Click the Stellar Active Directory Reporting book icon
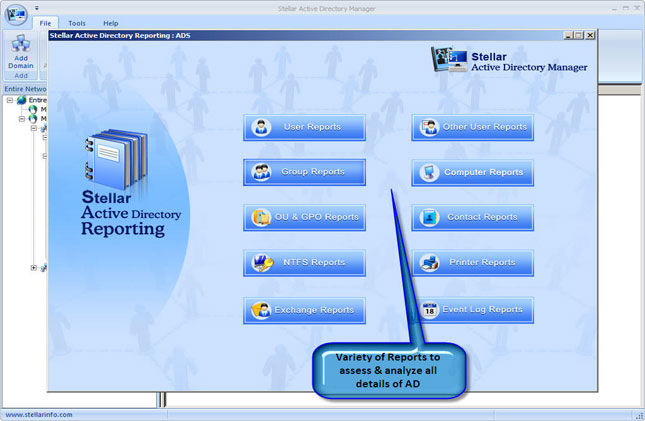The height and width of the screenshot is (421, 645). pyautogui.click(x=117, y=158)
